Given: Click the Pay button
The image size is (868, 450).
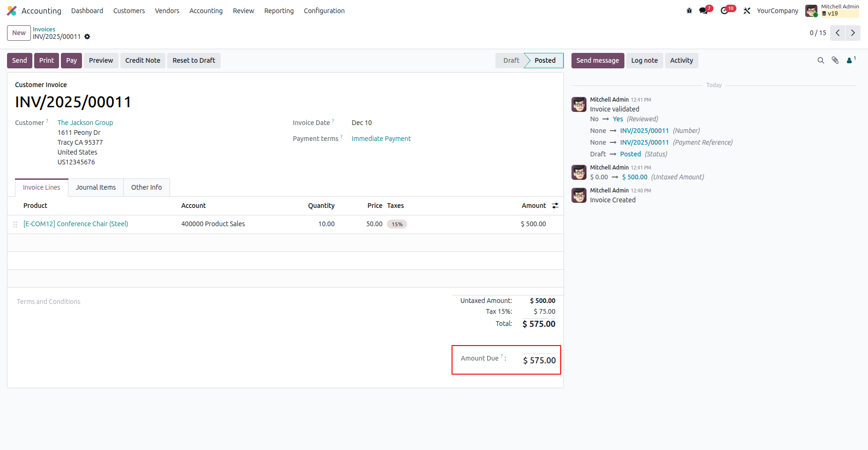Looking at the screenshot, I should click(x=71, y=60).
